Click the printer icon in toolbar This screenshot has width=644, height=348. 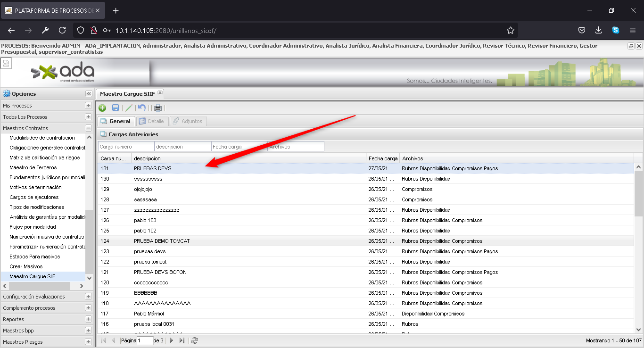[158, 108]
